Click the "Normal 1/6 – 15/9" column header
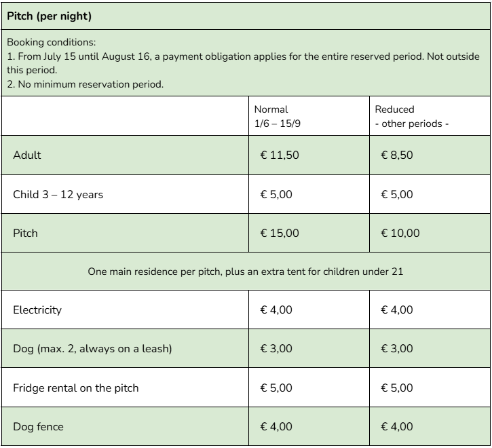This screenshot has height=448, width=492. [x=271, y=116]
